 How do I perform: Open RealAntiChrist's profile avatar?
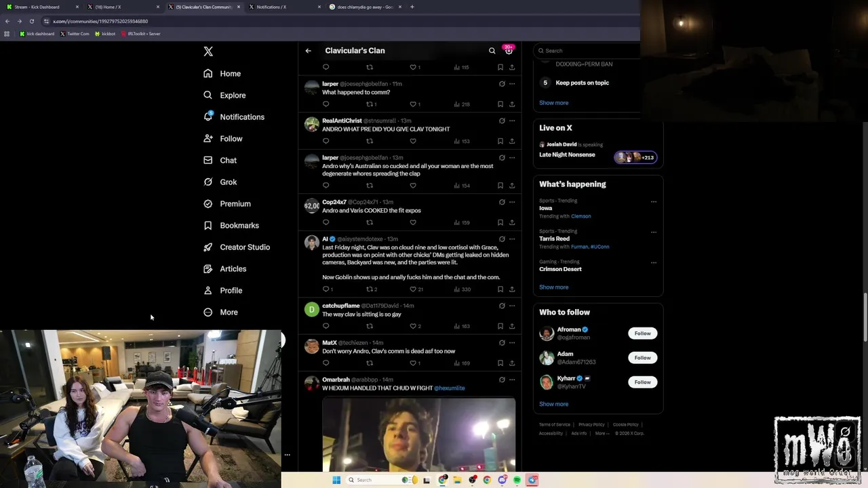tap(311, 124)
